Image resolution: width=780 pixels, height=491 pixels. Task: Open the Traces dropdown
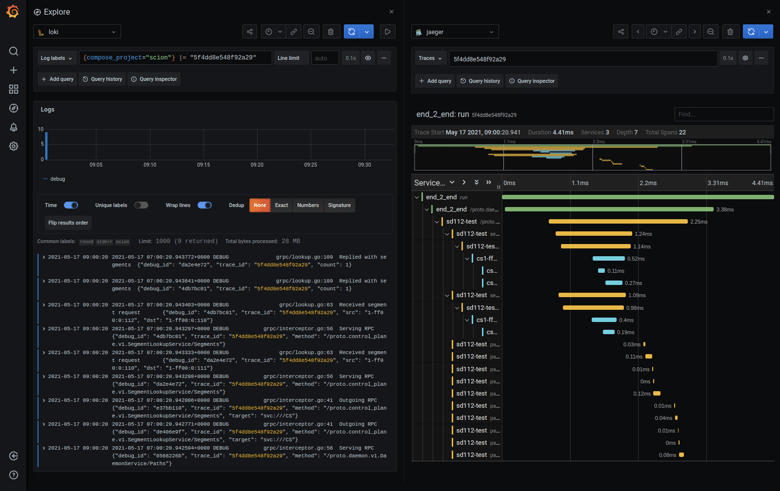pyautogui.click(x=430, y=58)
